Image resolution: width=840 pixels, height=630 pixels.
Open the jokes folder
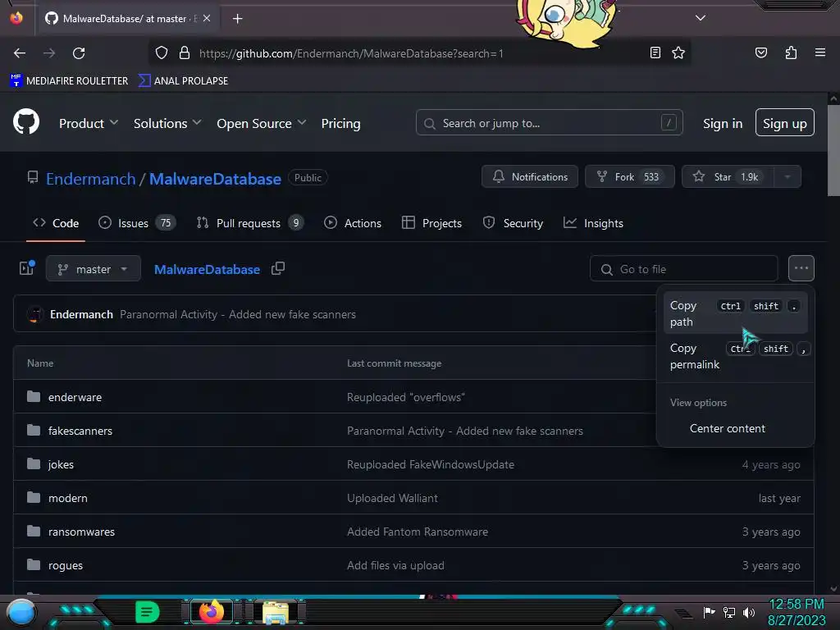61,464
